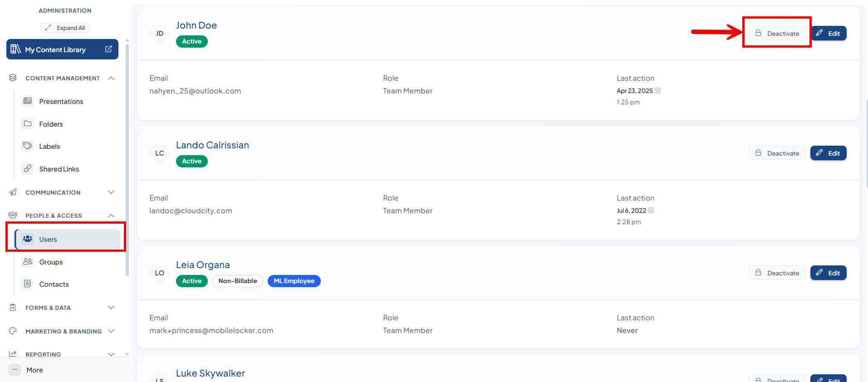Click the sidebar vertical scrollbar
The height and width of the screenshot is (382, 868).
[127, 159]
